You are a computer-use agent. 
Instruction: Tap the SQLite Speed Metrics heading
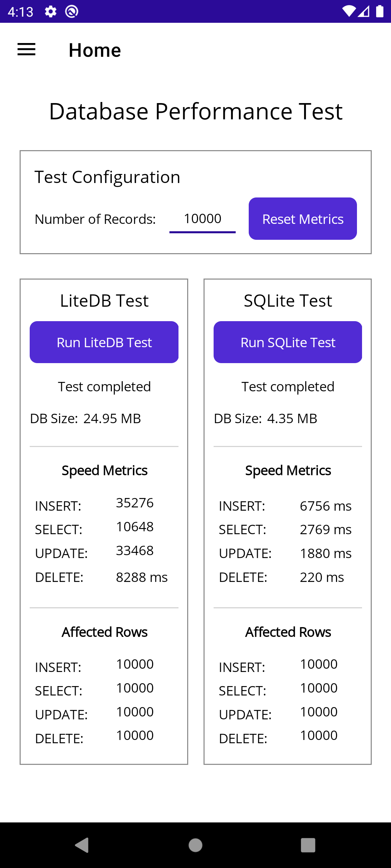tap(288, 471)
